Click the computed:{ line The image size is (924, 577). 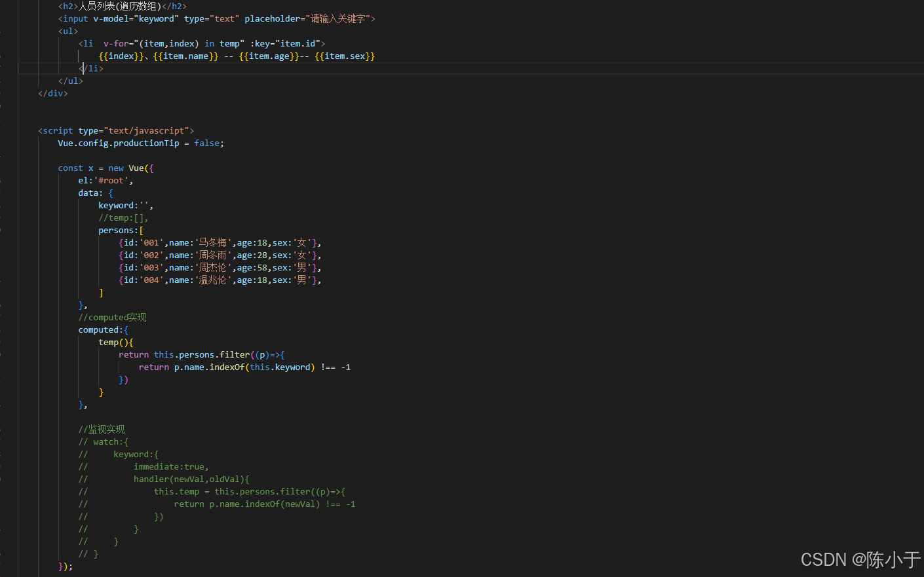104,329
